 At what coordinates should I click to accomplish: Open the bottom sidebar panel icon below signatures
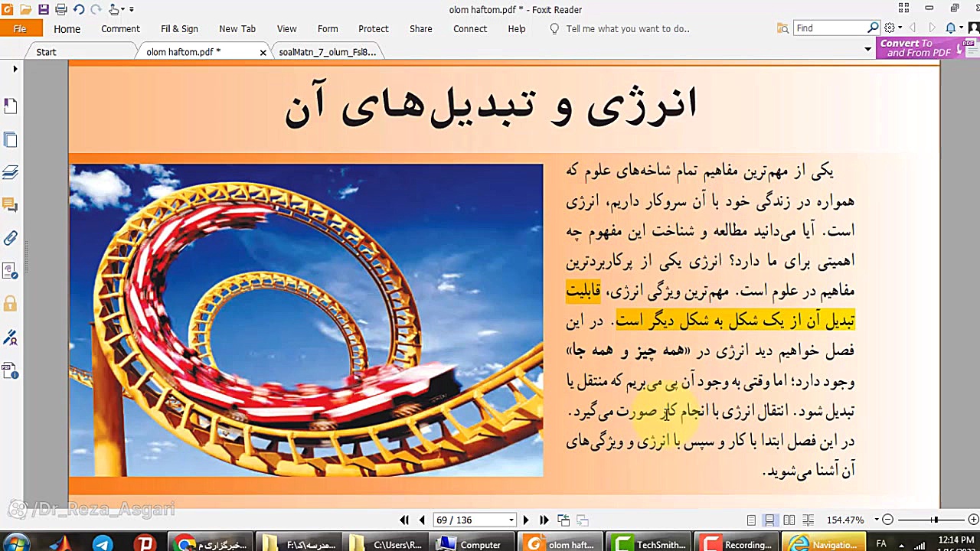click(x=11, y=370)
